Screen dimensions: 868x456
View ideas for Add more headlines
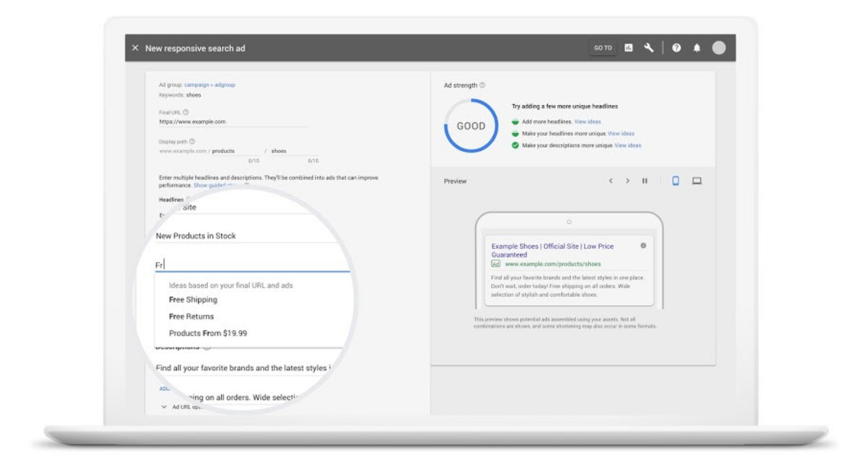(x=588, y=122)
